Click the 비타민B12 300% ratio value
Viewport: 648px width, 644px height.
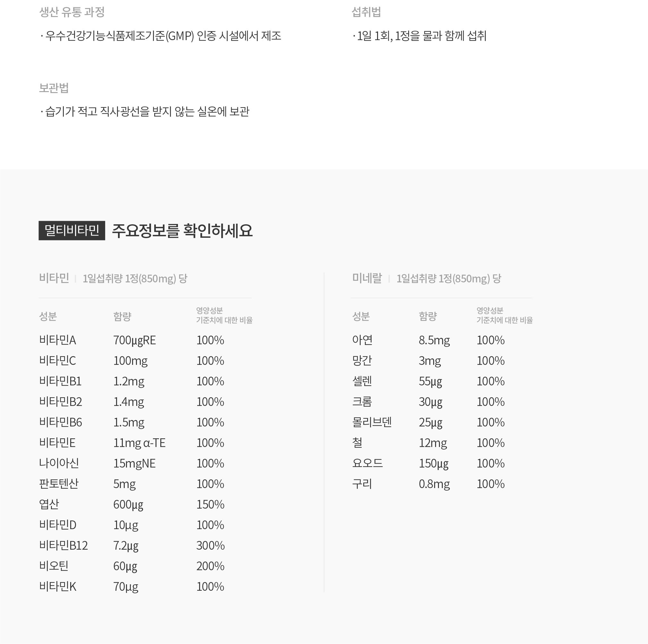(210, 545)
